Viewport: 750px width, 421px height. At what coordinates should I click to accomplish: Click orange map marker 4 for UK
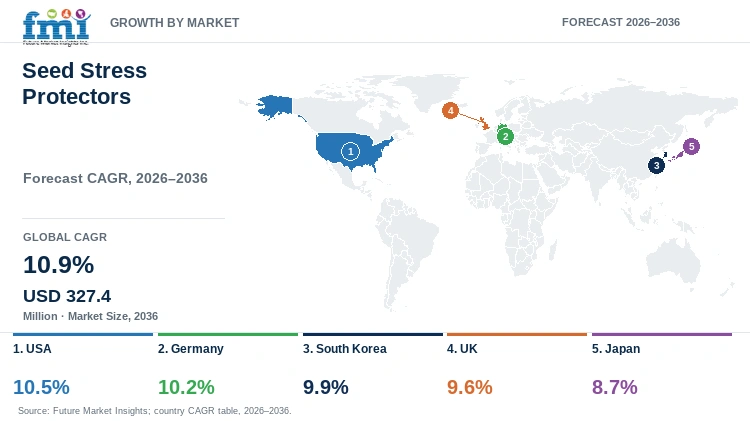click(x=450, y=111)
